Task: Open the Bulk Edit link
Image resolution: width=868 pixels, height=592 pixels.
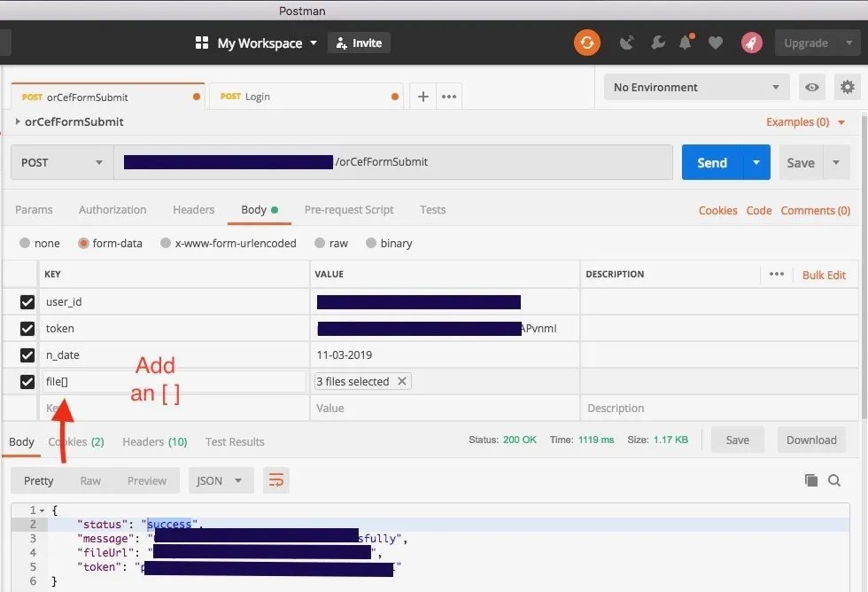Action: (824, 275)
